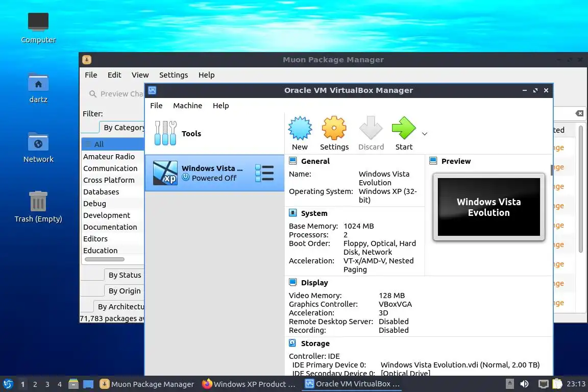
Task: Click the General section heading
Action: pyautogui.click(x=315, y=161)
